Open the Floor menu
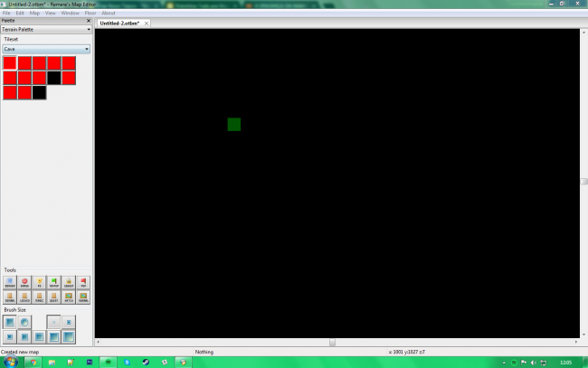This screenshot has width=588, height=368. (x=90, y=13)
